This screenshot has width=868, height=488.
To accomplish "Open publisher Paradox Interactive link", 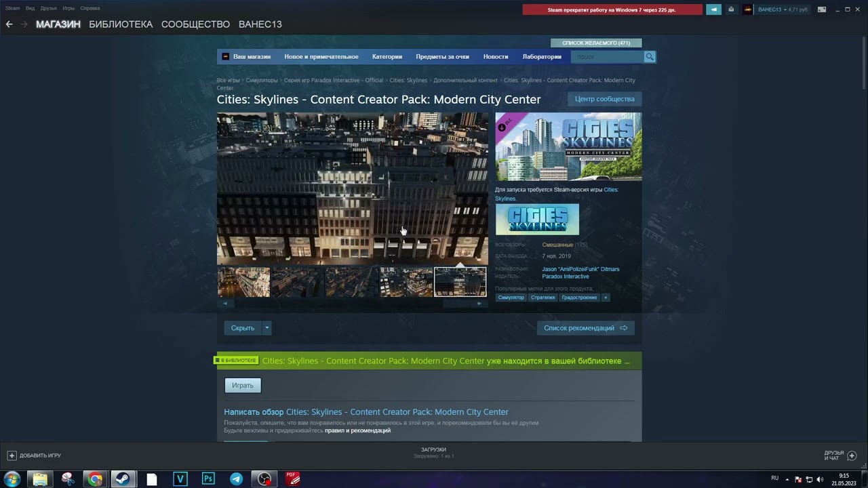I will coord(566,277).
